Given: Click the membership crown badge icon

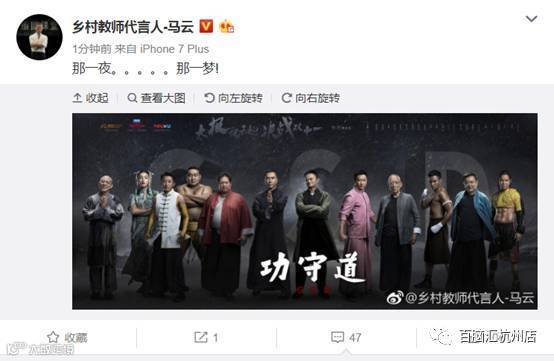Looking at the screenshot, I should pyautogui.click(x=226, y=26).
